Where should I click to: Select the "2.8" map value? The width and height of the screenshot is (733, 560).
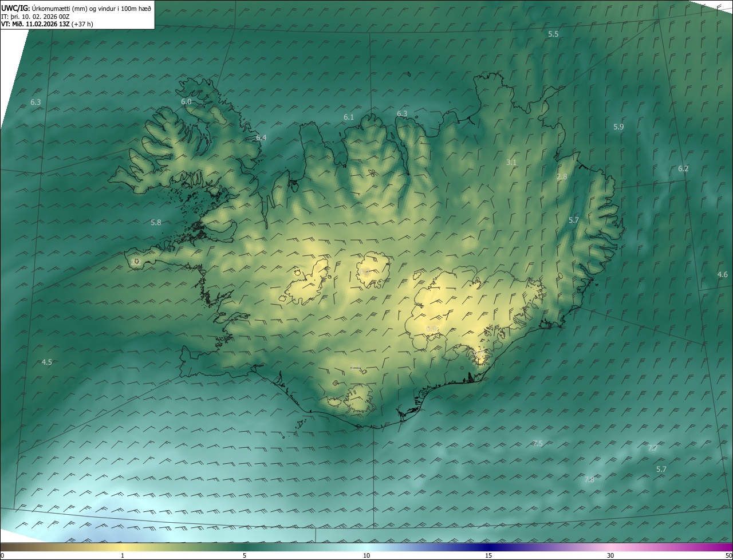click(562, 176)
